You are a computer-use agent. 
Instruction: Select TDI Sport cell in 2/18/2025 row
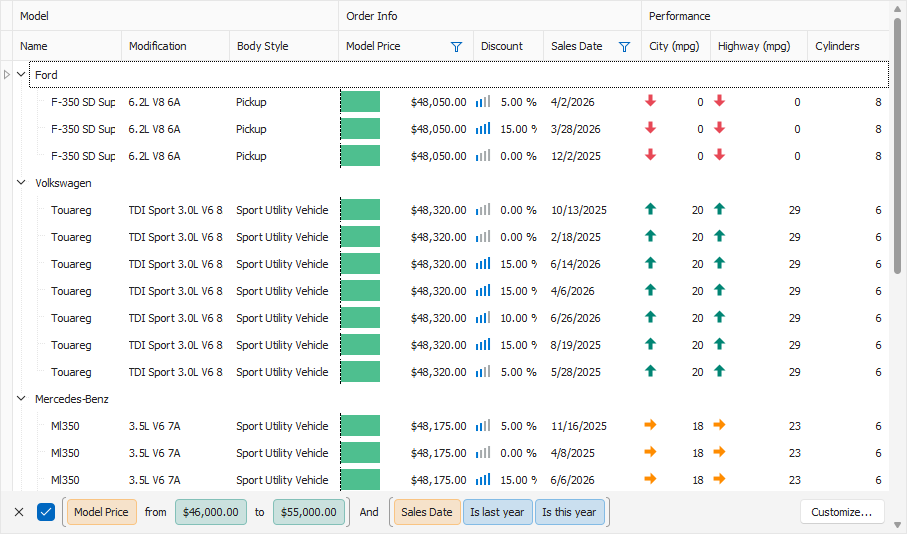[175, 237]
